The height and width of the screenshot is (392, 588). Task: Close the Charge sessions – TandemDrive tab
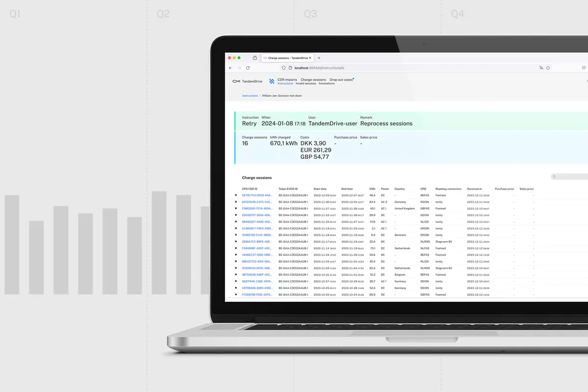point(310,58)
